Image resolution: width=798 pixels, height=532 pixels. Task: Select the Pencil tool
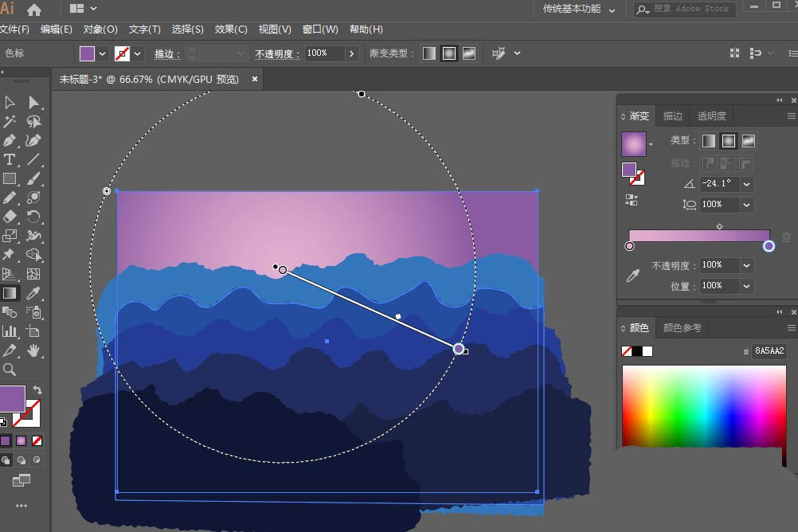point(10,198)
